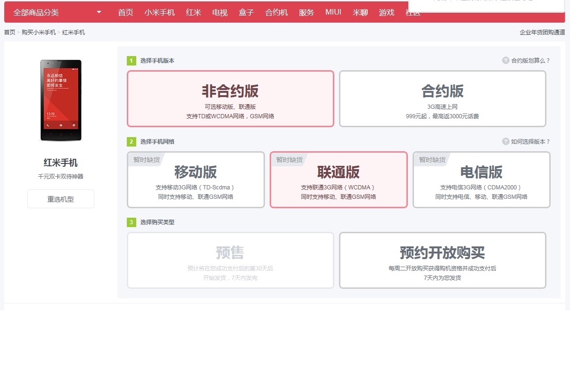Expand the 全部商品分类 category dropdown
Screen dimensions: 570x392
pyautogui.click(x=58, y=12)
